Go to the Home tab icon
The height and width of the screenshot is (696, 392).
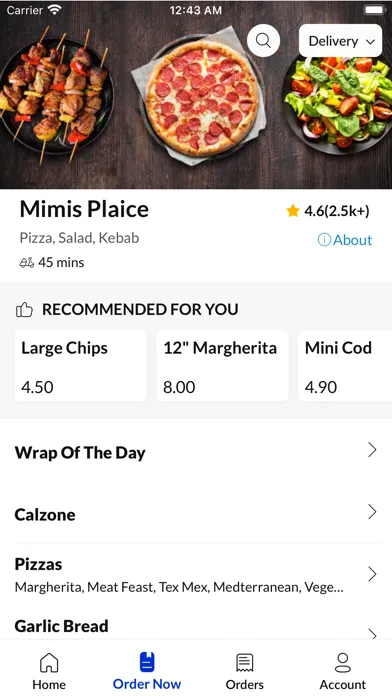point(49,663)
